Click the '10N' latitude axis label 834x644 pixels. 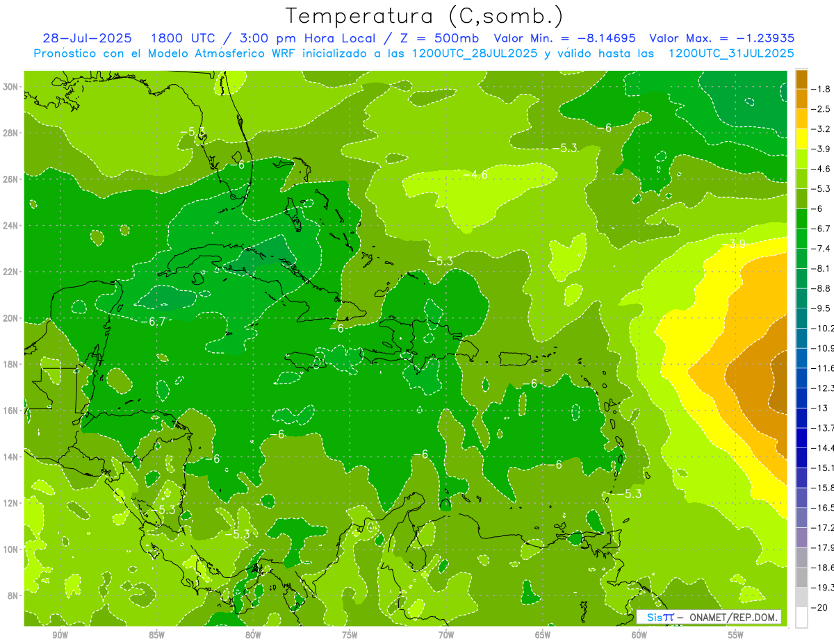click(10, 550)
